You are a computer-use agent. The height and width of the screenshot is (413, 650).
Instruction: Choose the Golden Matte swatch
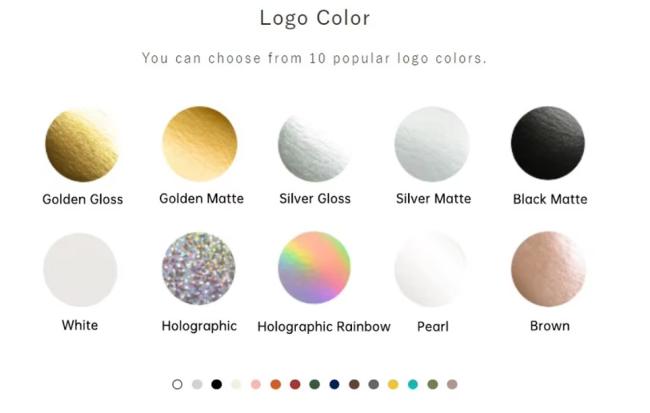(x=200, y=144)
